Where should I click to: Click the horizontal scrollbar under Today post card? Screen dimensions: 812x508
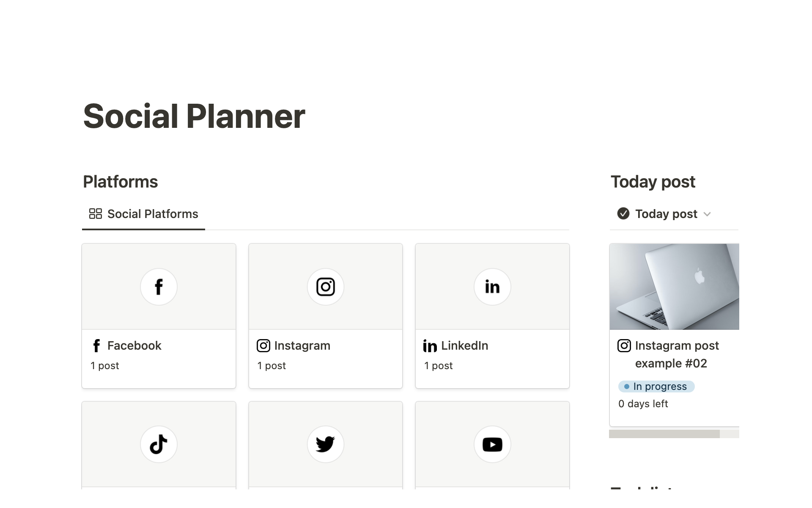click(664, 434)
